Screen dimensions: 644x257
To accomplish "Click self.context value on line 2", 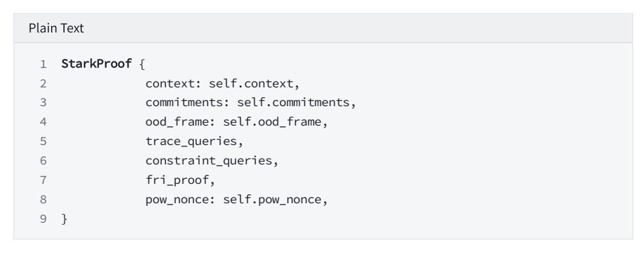I will tap(252, 84).
